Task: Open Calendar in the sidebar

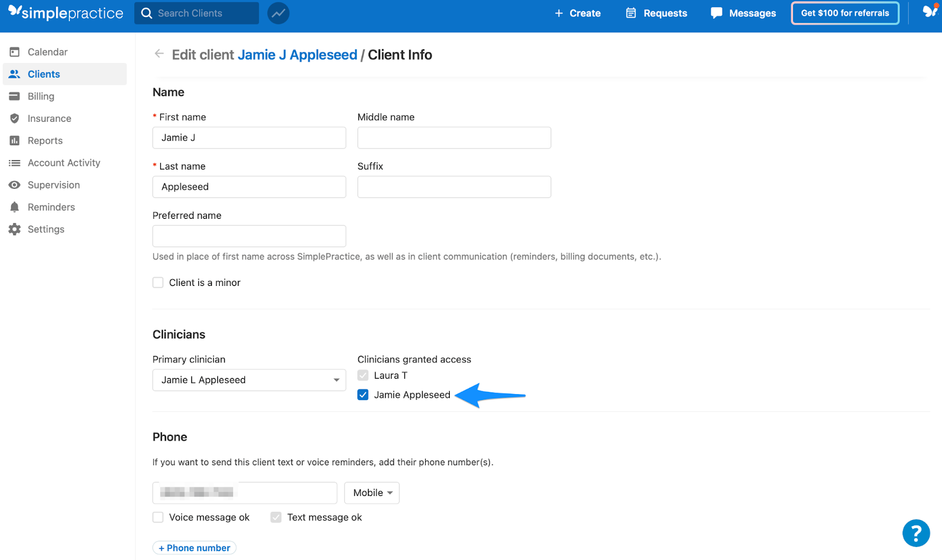Action: pyautogui.click(x=48, y=52)
